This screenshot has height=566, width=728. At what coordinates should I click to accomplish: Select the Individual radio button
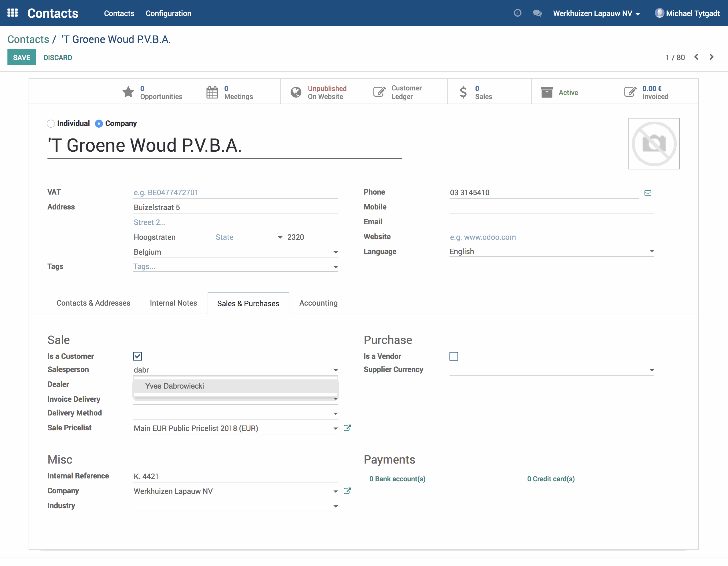(51, 124)
